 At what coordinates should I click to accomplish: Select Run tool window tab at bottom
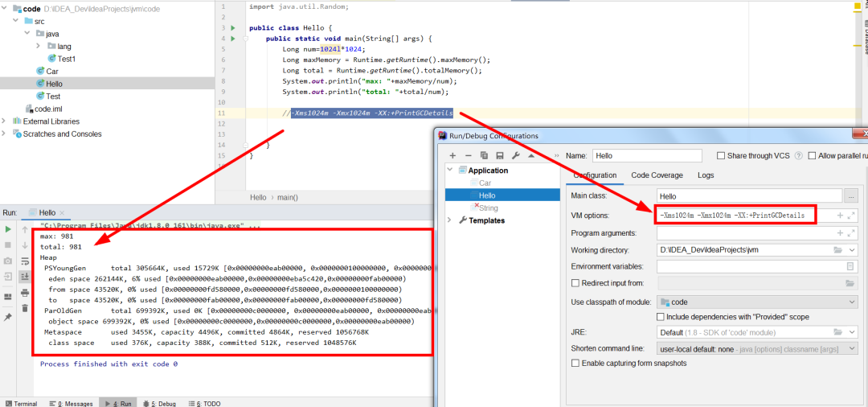click(x=117, y=404)
